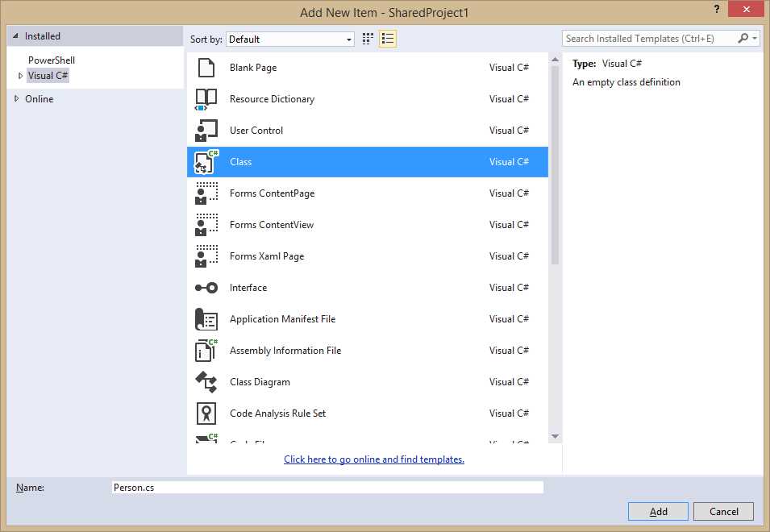Click the scrollbar down arrow
This screenshot has width=770, height=532.
click(555, 436)
